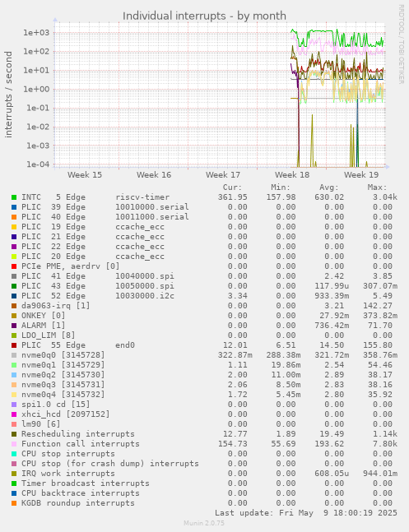
Task: Click the navy PLIC 52 i2c swatch
Action: (x=14, y=296)
